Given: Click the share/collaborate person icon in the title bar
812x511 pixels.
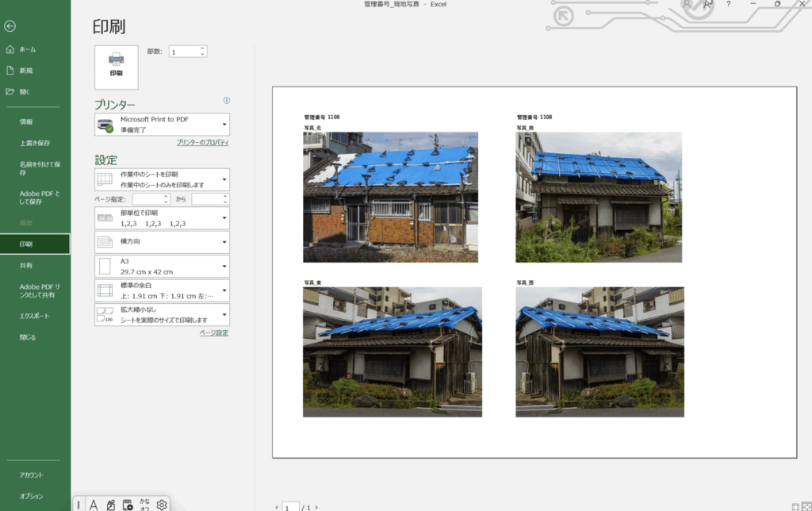Looking at the screenshot, I should [707, 4].
